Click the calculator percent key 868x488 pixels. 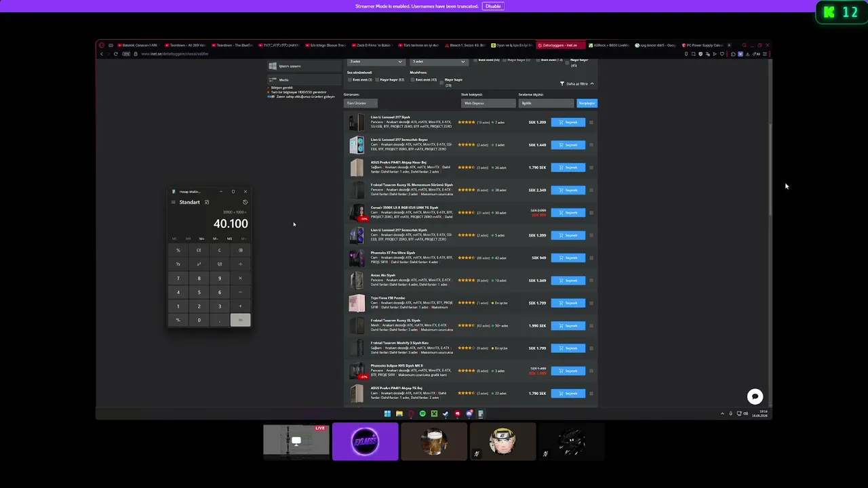coord(178,250)
